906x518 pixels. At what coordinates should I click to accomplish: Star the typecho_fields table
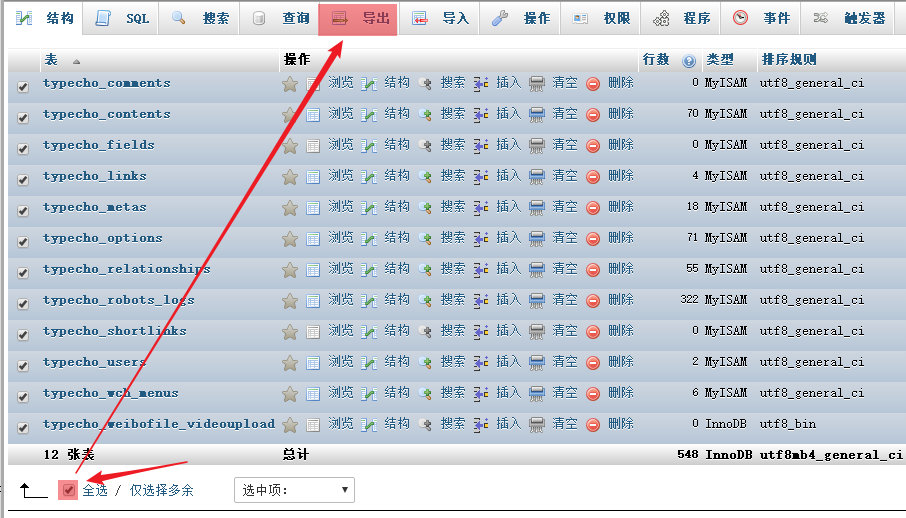tap(290, 146)
